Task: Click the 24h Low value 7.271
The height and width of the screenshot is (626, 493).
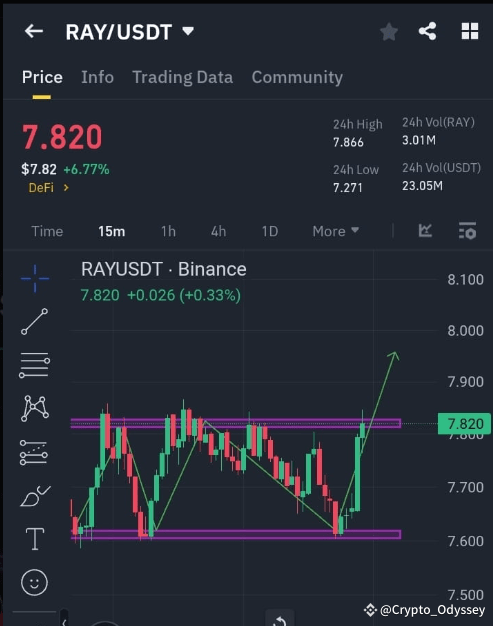Action: tap(348, 187)
